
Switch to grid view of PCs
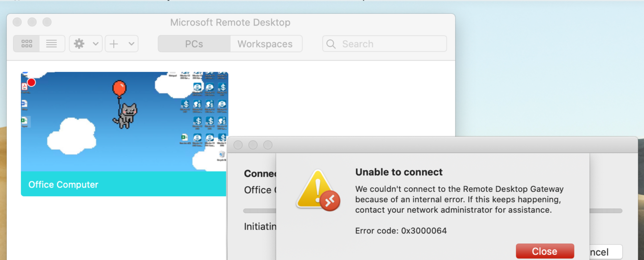click(27, 44)
